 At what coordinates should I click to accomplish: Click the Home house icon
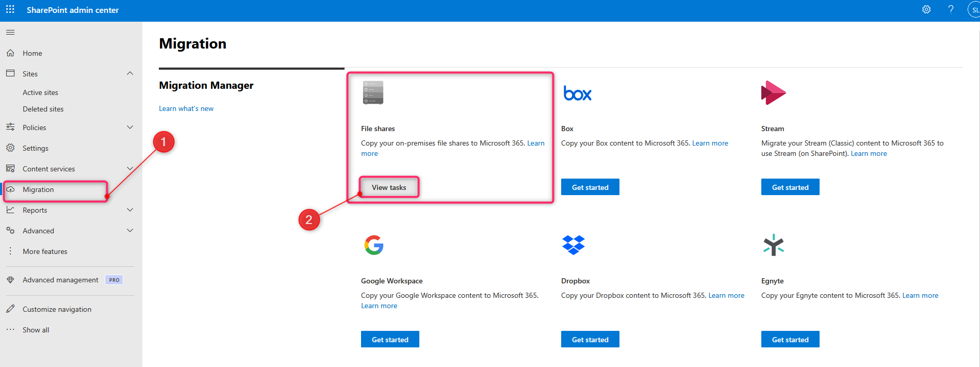click(x=10, y=53)
